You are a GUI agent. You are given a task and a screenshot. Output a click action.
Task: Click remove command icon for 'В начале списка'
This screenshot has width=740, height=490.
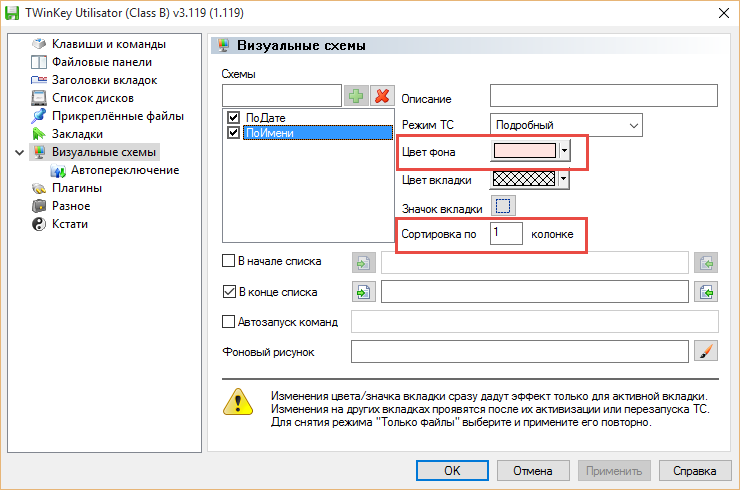click(706, 263)
